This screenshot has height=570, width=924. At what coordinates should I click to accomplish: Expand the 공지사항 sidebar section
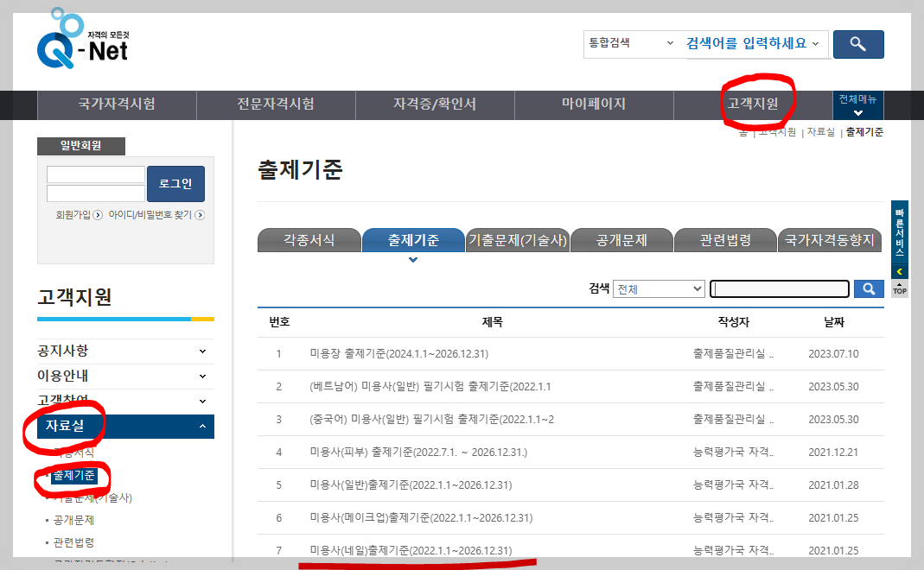click(x=201, y=351)
